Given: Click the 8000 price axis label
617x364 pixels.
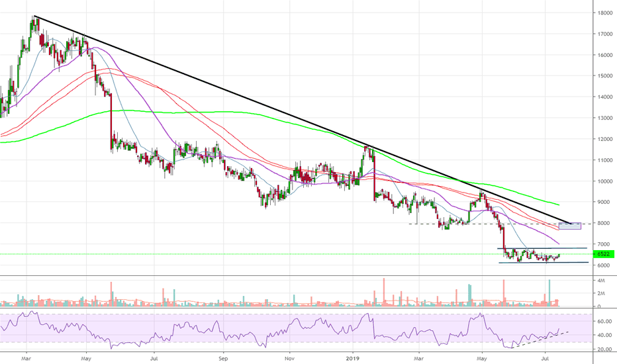Looking at the screenshot, I should 605,223.
